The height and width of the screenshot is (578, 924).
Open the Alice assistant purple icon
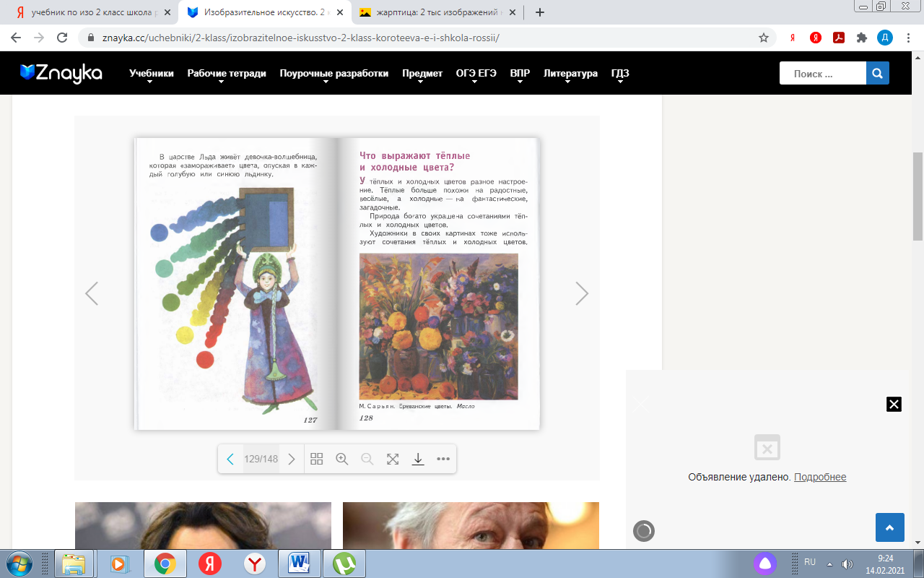point(766,564)
